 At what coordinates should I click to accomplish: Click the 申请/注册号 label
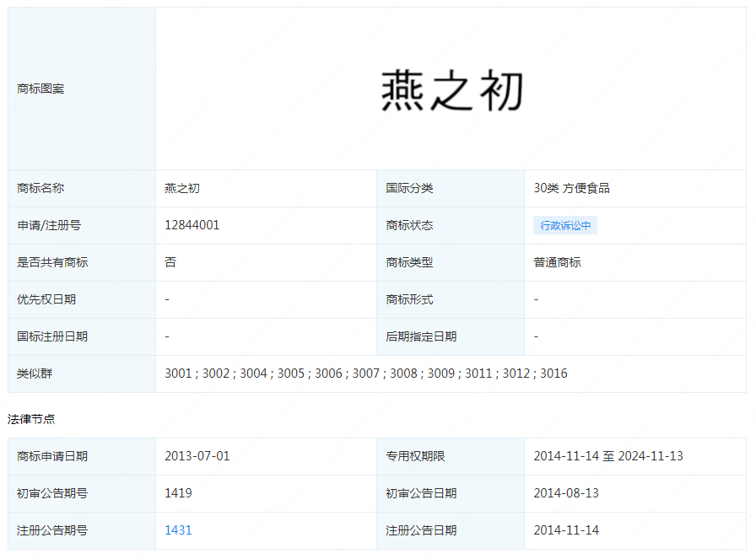[49, 225]
